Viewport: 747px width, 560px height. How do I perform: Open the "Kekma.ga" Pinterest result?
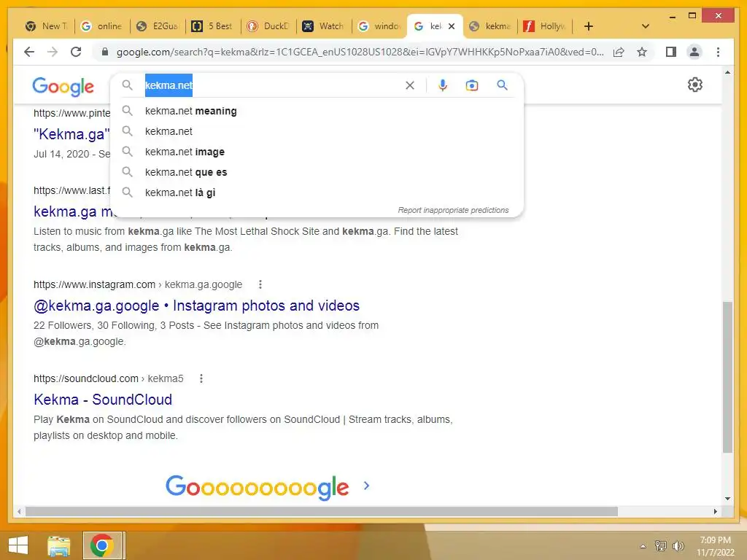[x=71, y=134]
